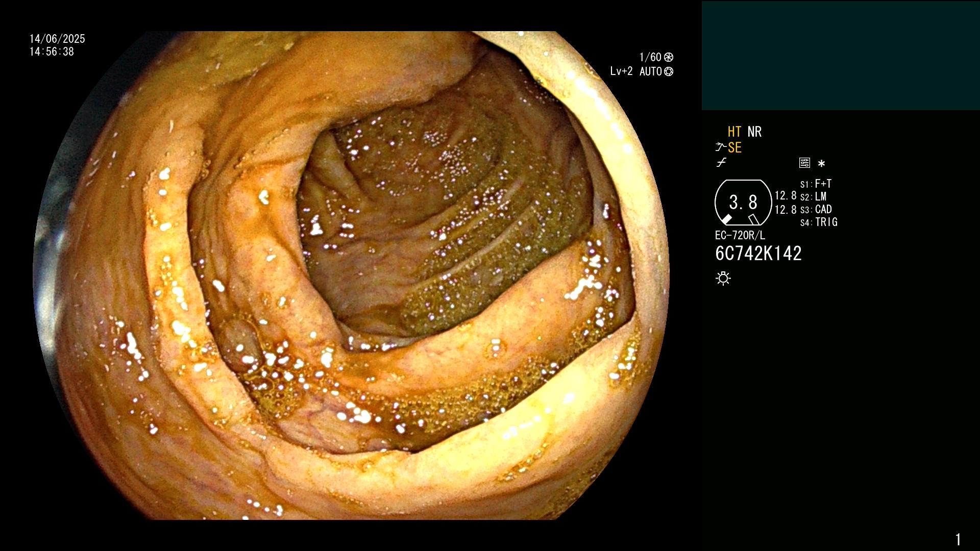Viewport: 980px width, 551px height.
Task: Click the endoscopic video image
Action: click(351, 275)
